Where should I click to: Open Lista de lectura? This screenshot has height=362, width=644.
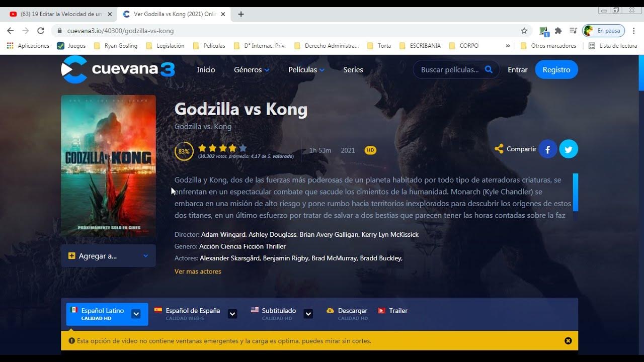(612, 46)
